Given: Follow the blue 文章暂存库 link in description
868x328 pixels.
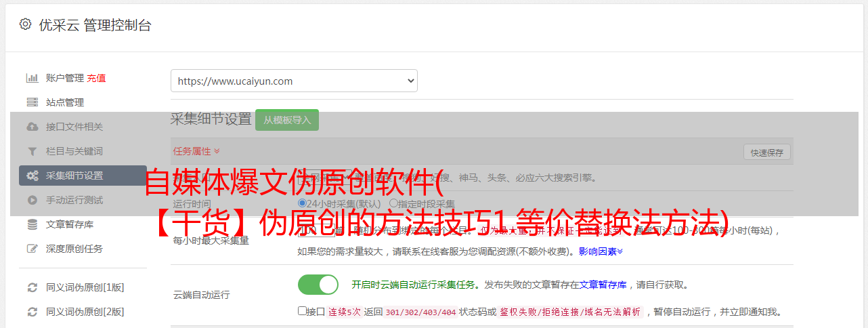Looking at the screenshot, I should (x=603, y=285).
